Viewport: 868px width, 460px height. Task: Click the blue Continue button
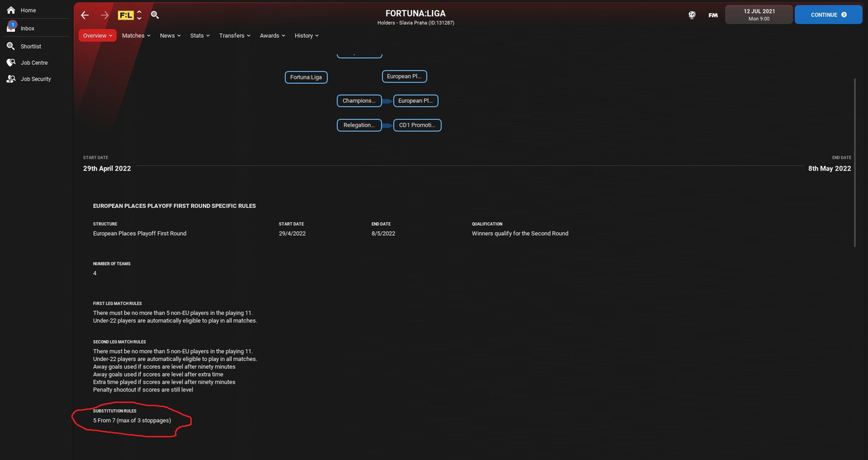point(829,14)
